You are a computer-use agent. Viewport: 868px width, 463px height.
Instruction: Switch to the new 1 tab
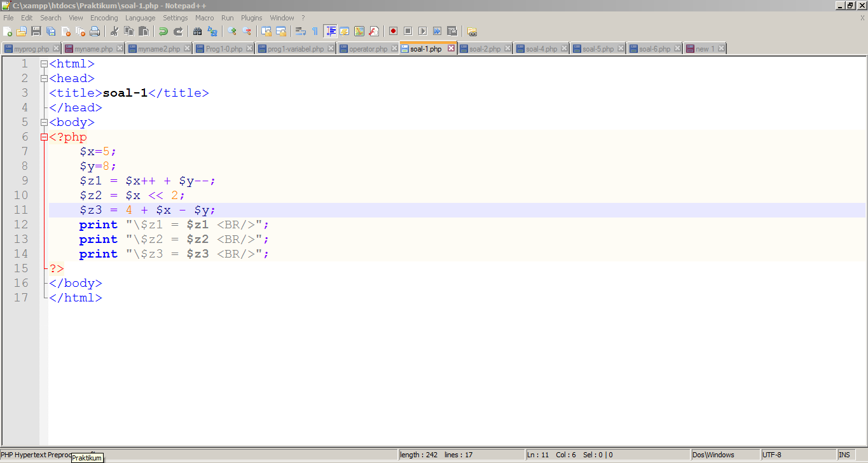point(705,49)
